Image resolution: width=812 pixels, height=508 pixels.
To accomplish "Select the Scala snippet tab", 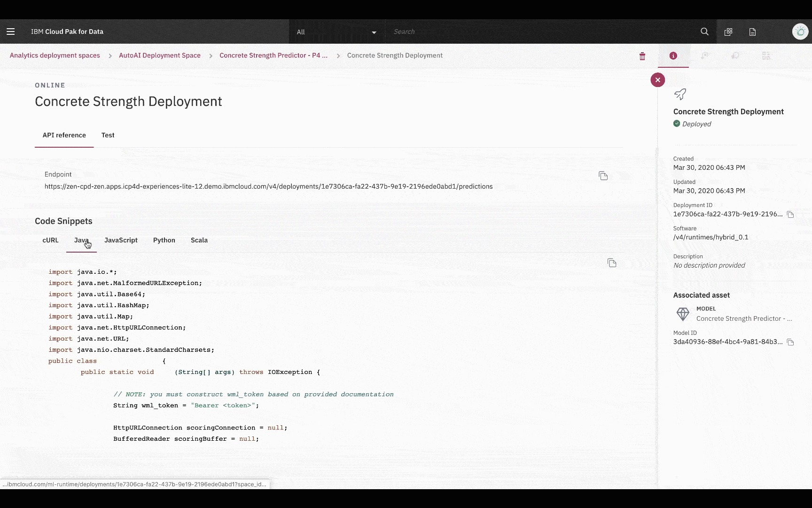I will (199, 240).
